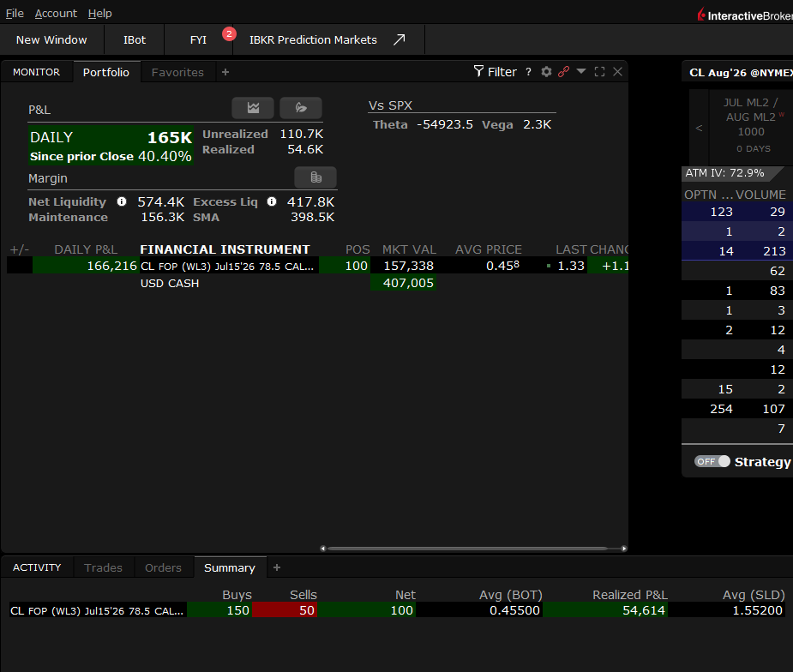Image resolution: width=793 pixels, height=672 pixels.
Task: Switch to the Orders tab
Action: point(163,567)
